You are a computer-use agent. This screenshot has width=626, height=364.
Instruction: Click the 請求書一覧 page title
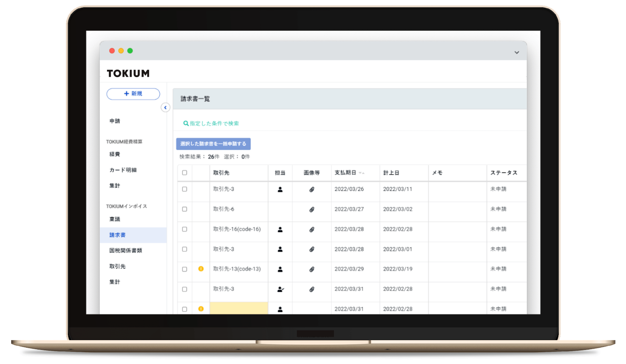(x=195, y=99)
